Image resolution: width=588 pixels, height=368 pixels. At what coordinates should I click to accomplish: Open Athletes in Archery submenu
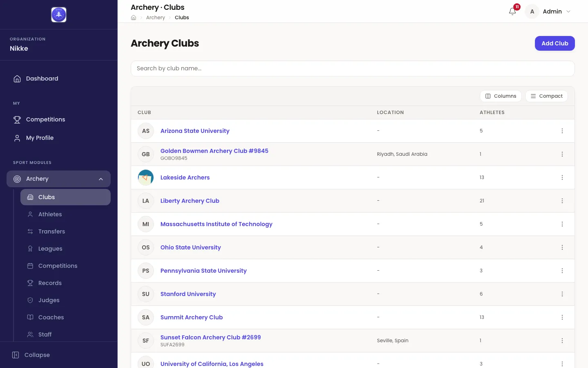(65, 214)
